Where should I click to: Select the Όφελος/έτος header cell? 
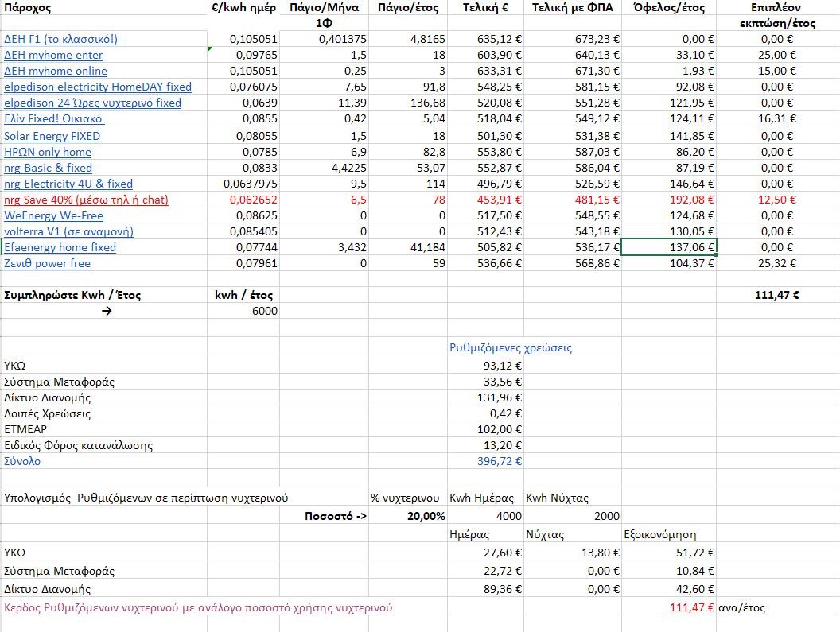(668, 7)
